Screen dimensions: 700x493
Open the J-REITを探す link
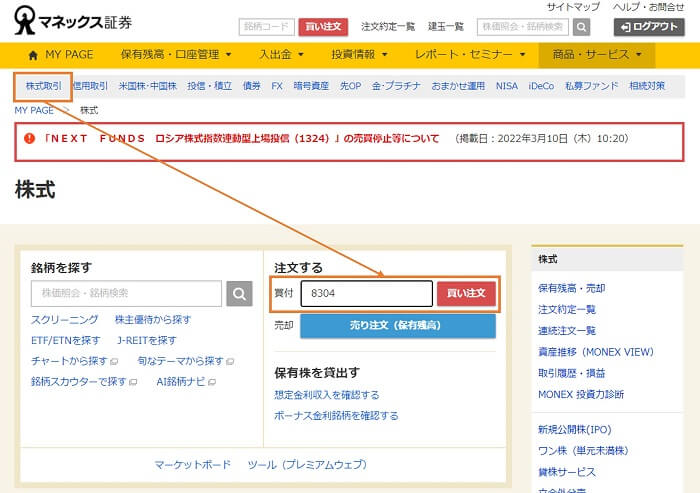[x=146, y=341]
